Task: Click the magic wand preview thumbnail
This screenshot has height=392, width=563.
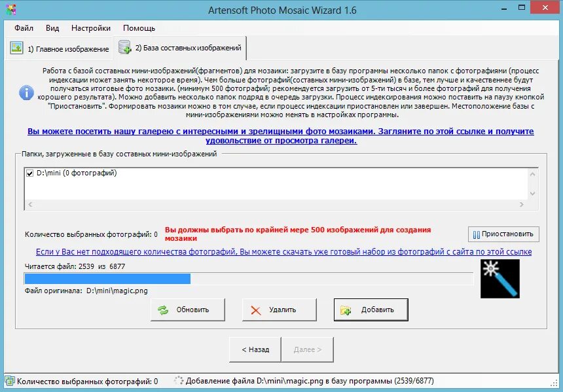Action: [499, 279]
